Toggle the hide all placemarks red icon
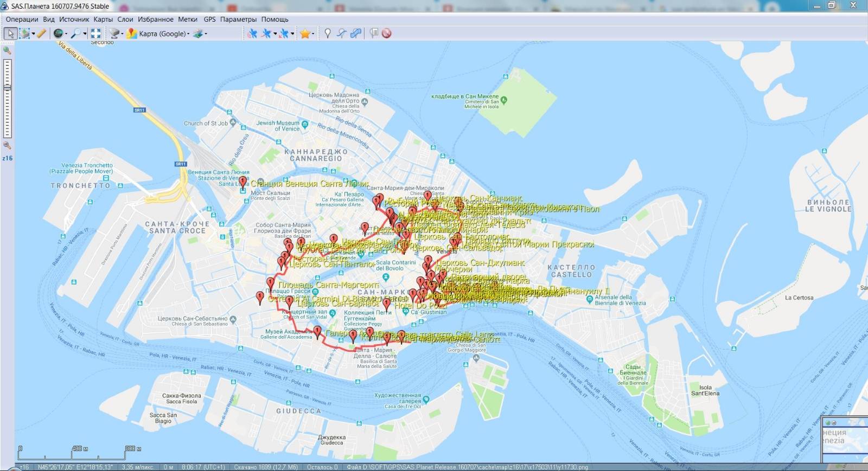The image size is (868, 471). (386, 34)
